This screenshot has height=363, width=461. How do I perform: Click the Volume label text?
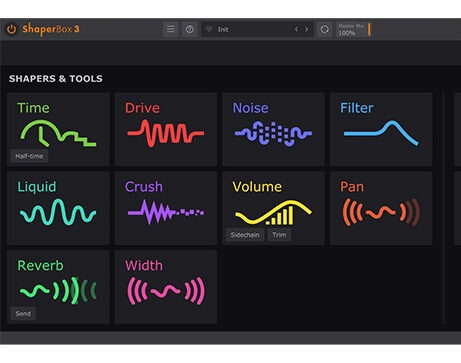click(257, 187)
